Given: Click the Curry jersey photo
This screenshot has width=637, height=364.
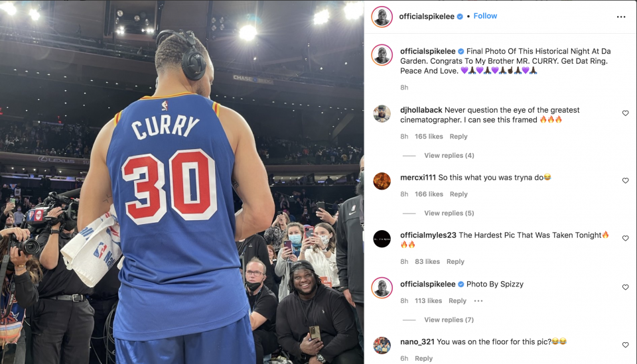Looking at the screenshot, I should pyautogui.click(x=182, y=182).
